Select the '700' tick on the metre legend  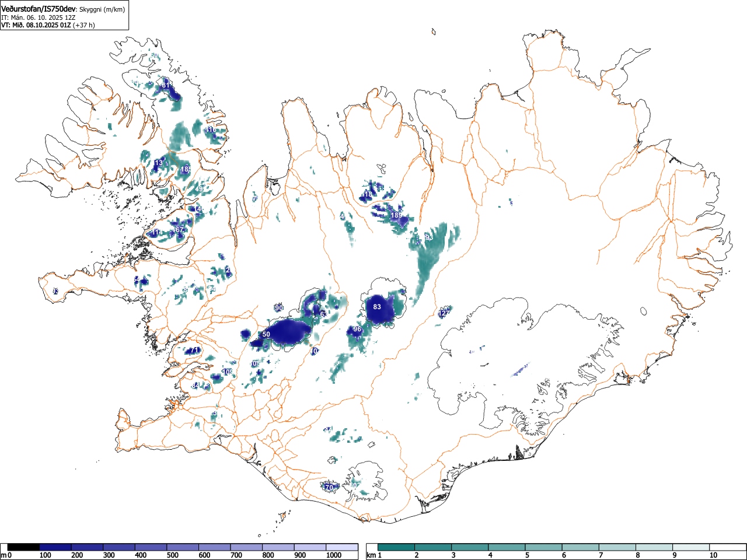[236, 555]
